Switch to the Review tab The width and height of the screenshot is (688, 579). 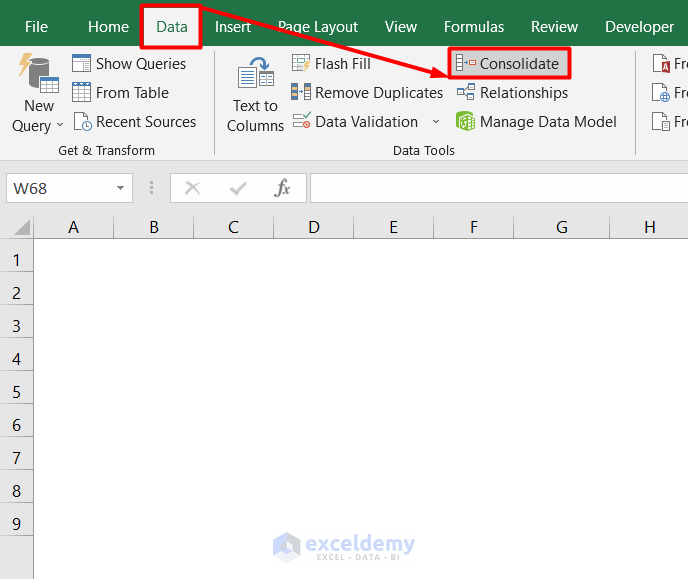[x=554, y=27]
